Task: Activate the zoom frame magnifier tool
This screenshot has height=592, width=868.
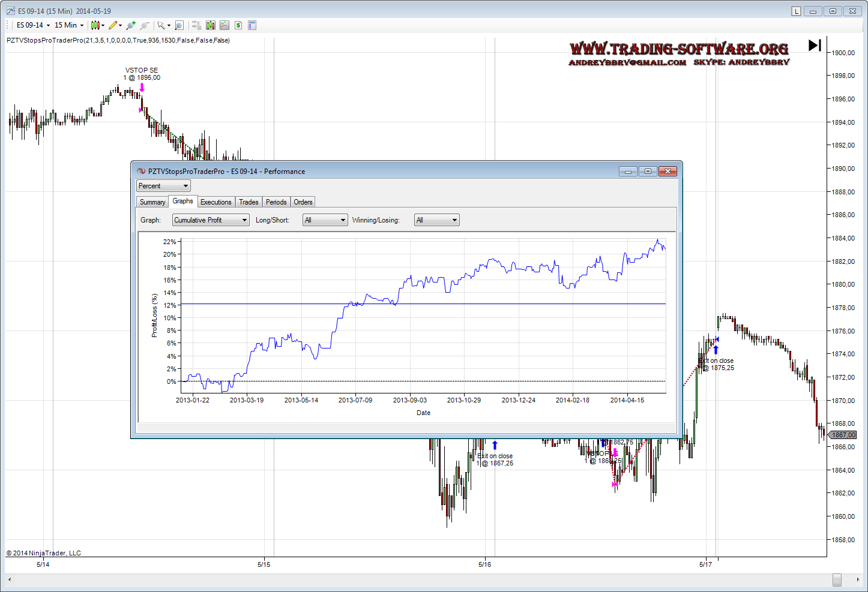Action: click(x=179, y=25)
